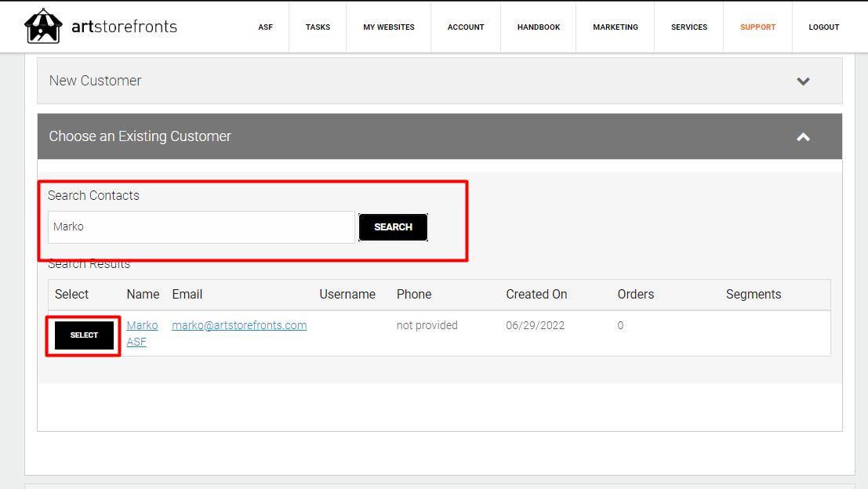Open the Marketing menu
Image resolution: width=868 pixels, height=489 pixels.
pos(615,27)
